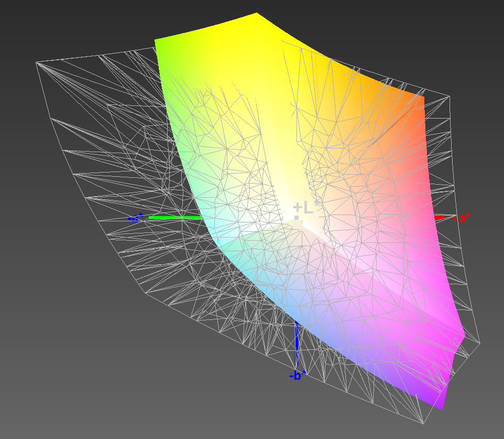Pick the lime green corner of the gamut
The image size is (504, 439).
pos(159,45)
